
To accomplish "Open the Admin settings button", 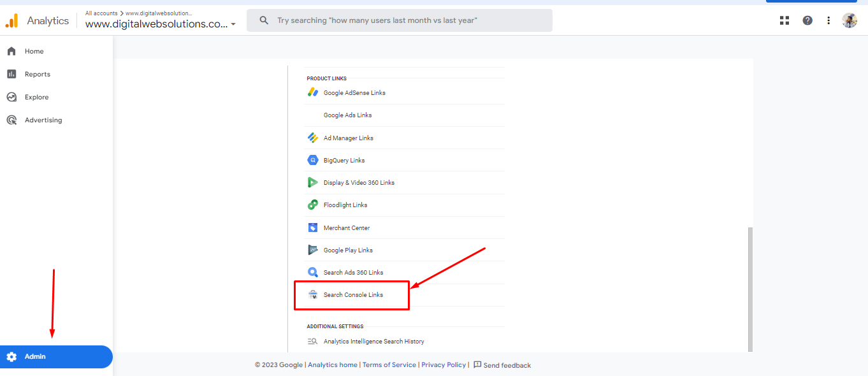I will [x=56, y=357].
